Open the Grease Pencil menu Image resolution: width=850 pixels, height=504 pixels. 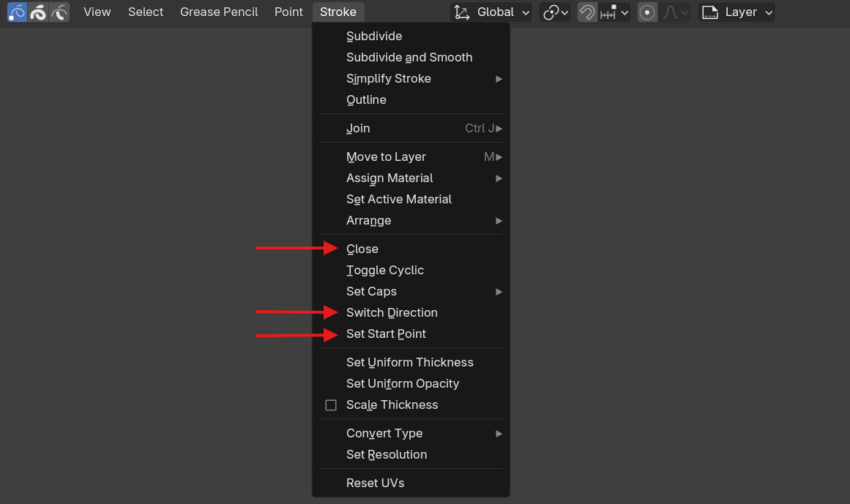219,12
